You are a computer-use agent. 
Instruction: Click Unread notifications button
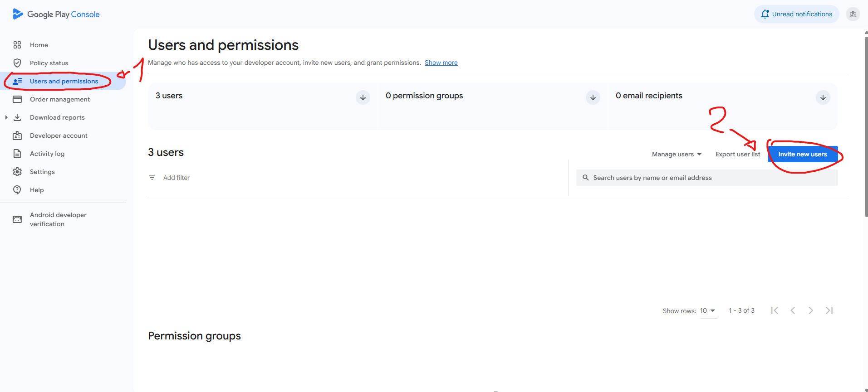tap(797, 14)
